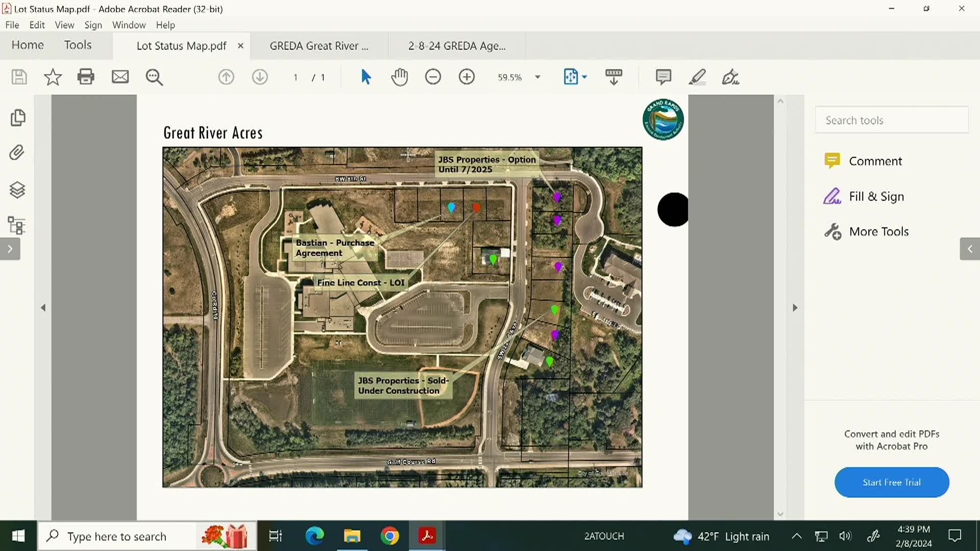Add bookmark using the star icon
The height and width of the screenshot is (551, 980).
[x=53, y=77]
